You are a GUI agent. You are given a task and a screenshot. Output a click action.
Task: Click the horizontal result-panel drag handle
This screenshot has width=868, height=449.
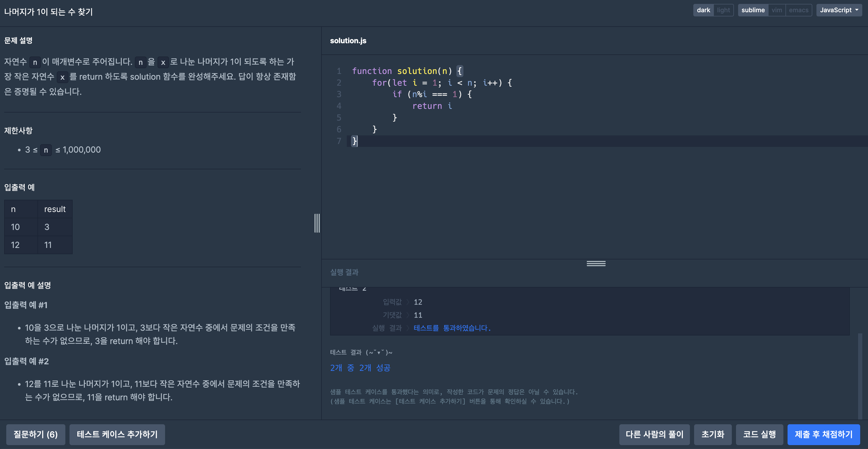596,264
